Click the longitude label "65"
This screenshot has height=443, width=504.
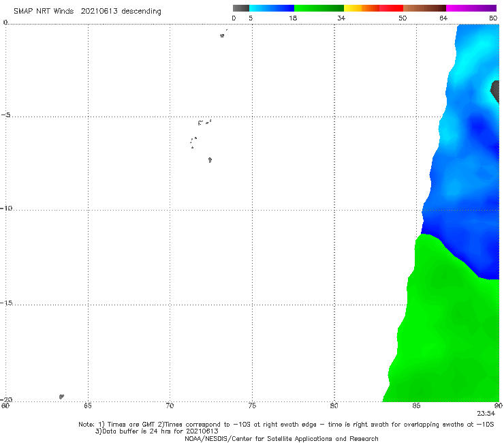88,406
